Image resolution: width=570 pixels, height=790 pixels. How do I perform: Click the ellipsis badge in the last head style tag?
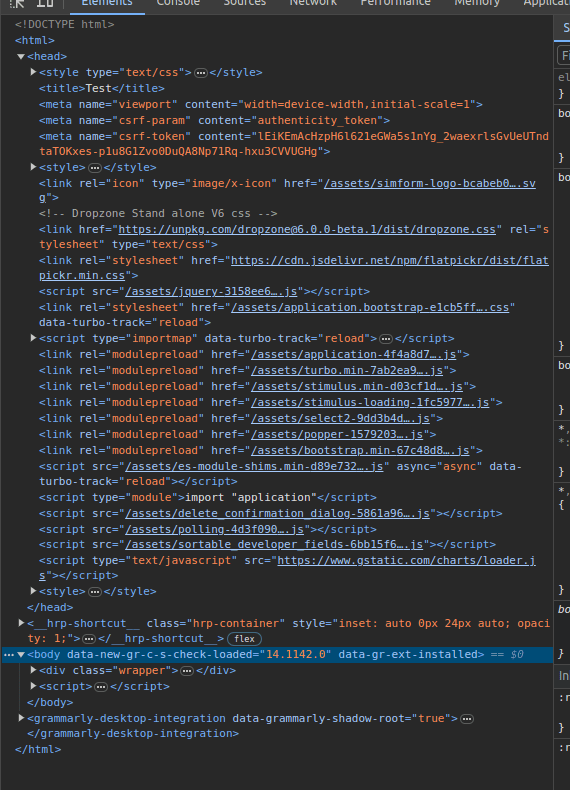[95, 591]
